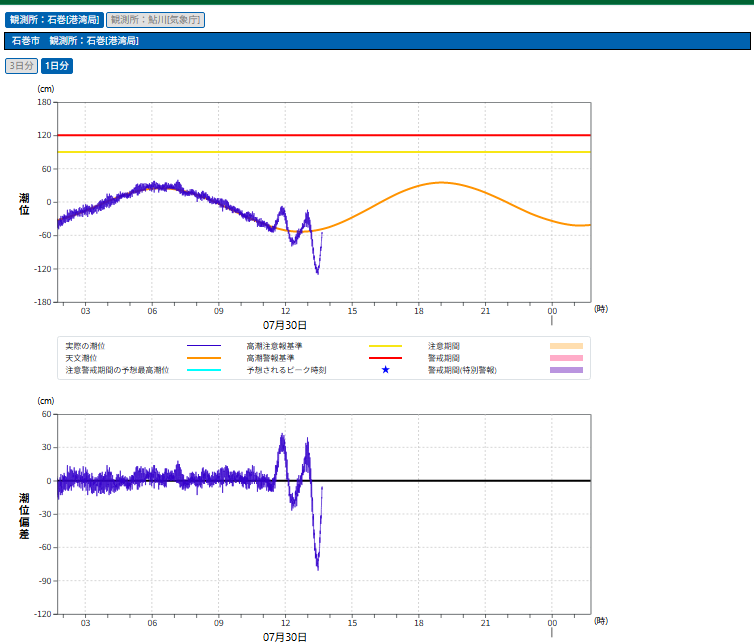Select the 1日分 one-day view button
The width and height of the screenshot is (754, 642).
click(x=57, y=66)
